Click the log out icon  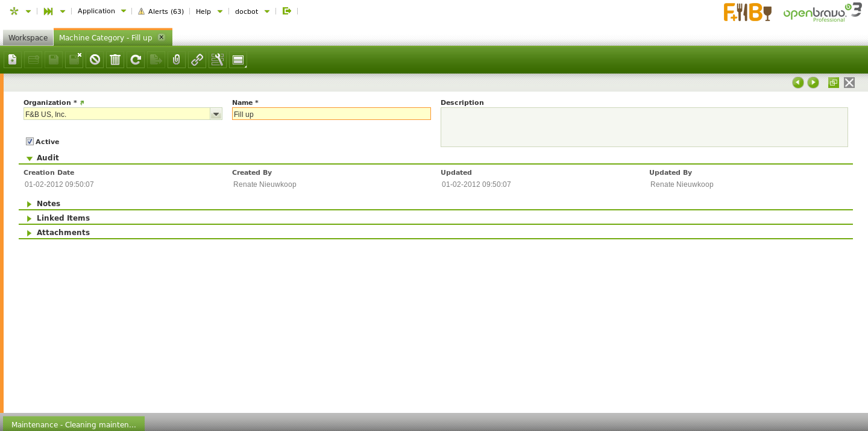287,11
